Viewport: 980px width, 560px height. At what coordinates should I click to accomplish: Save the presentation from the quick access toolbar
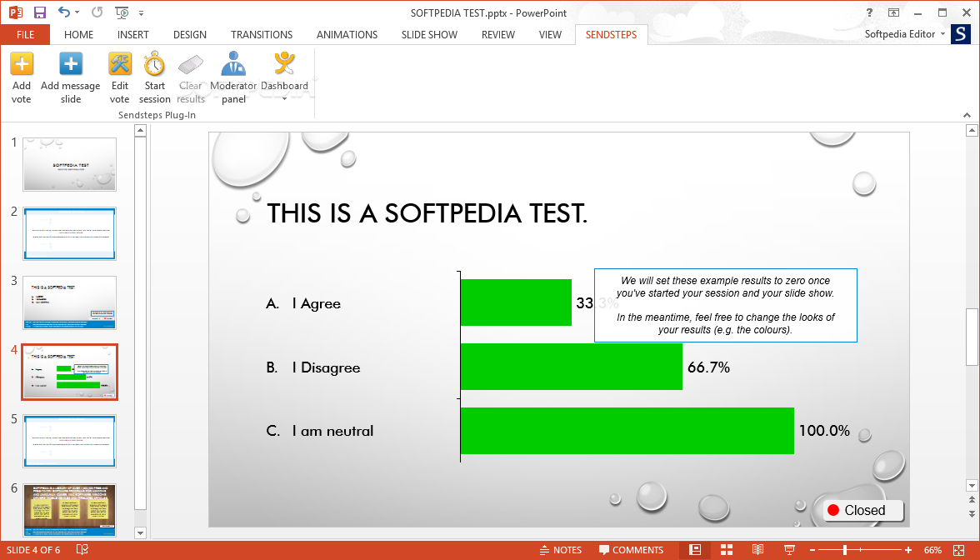39,12
